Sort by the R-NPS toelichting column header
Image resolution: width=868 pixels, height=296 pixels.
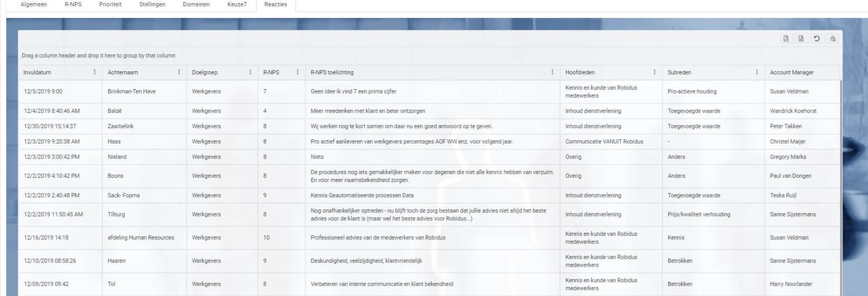332,72
